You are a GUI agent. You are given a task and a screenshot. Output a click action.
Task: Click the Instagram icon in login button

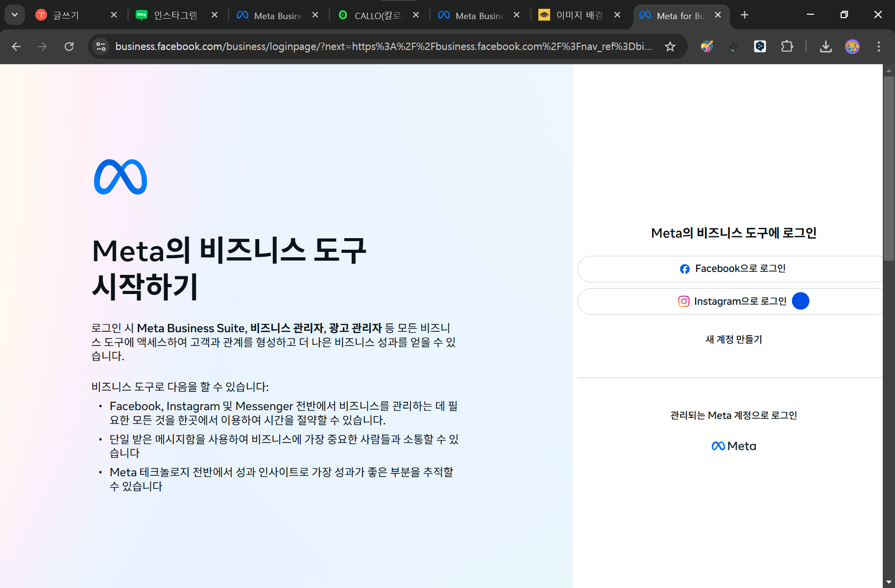coord(684,301)
